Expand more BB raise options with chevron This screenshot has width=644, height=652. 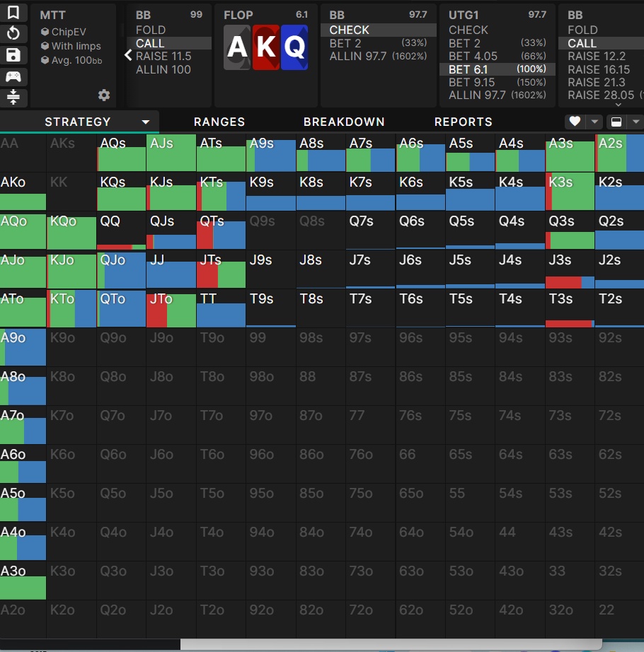pos(618,104)
